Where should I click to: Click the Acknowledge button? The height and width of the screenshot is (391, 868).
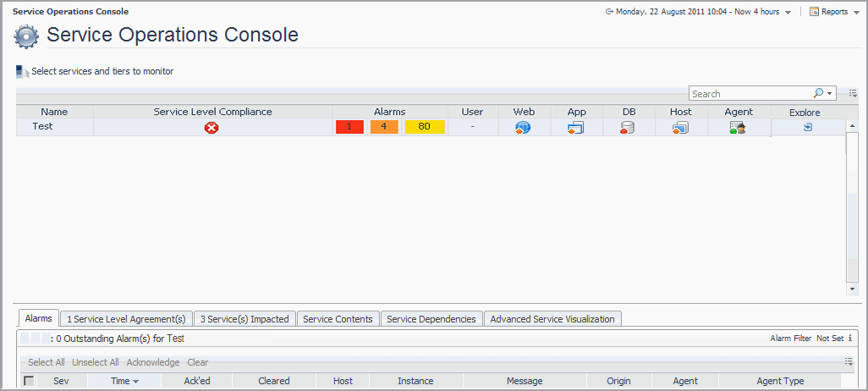(152, 362)
